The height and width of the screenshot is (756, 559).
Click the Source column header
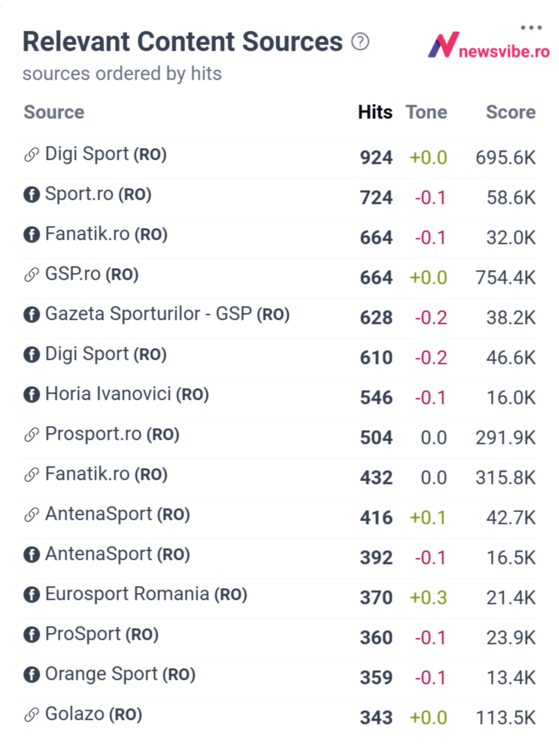point(54,112)
